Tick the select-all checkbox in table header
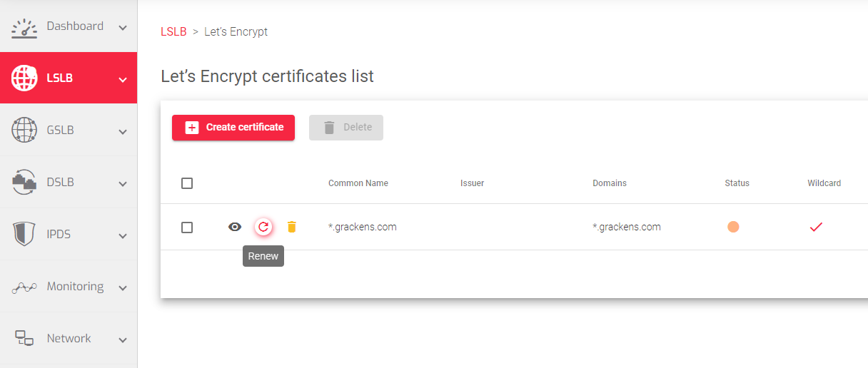This screenshot has width=868, height=368. coord(187,183)
